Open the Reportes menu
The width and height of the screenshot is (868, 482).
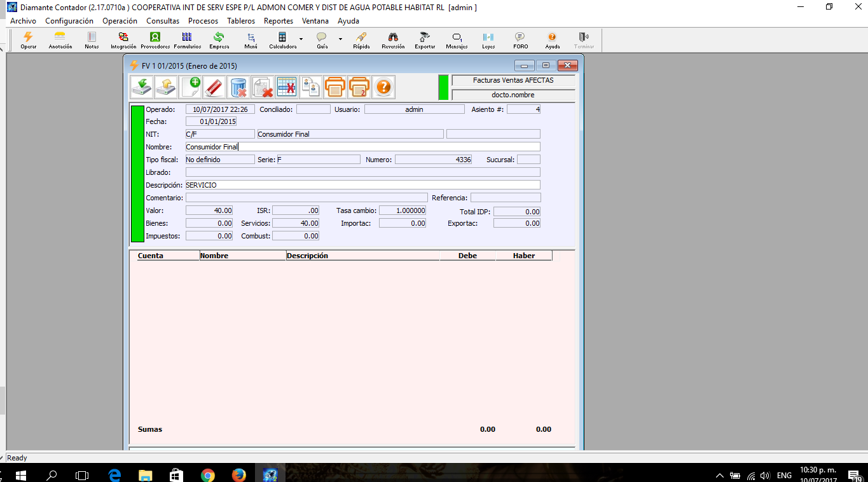tap(279, 21)
